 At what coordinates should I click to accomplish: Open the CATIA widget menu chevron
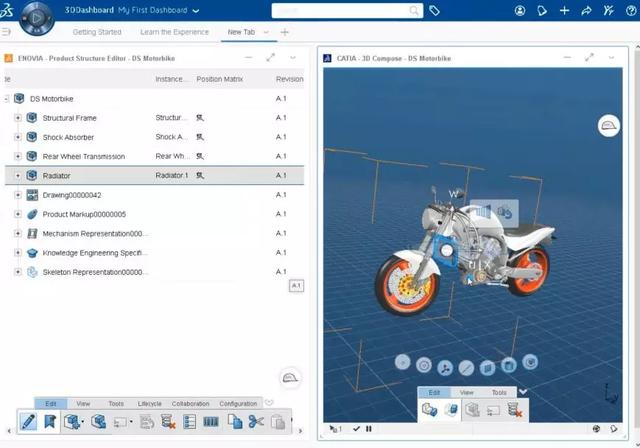coord(611,58)
